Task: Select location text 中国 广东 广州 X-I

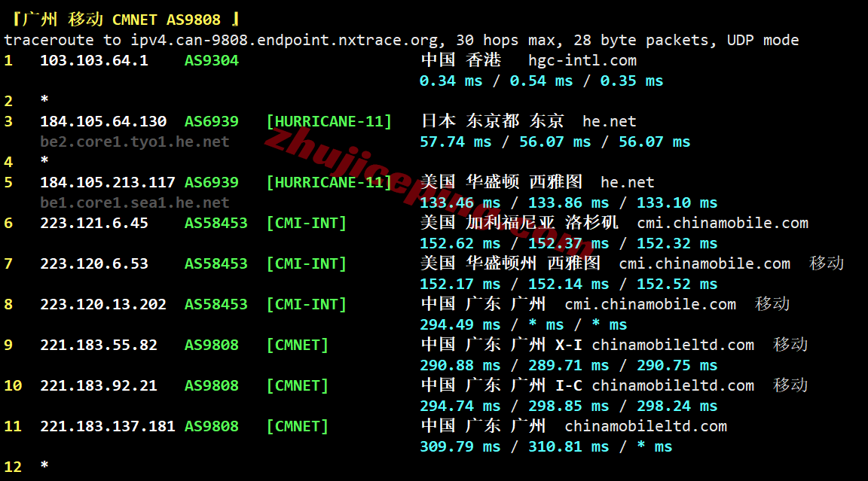Action: point(502,345)
